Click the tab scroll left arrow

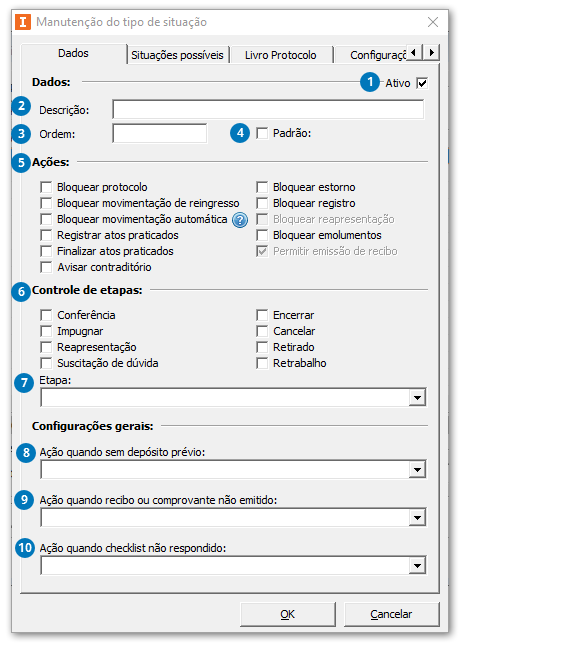point(414,52)
